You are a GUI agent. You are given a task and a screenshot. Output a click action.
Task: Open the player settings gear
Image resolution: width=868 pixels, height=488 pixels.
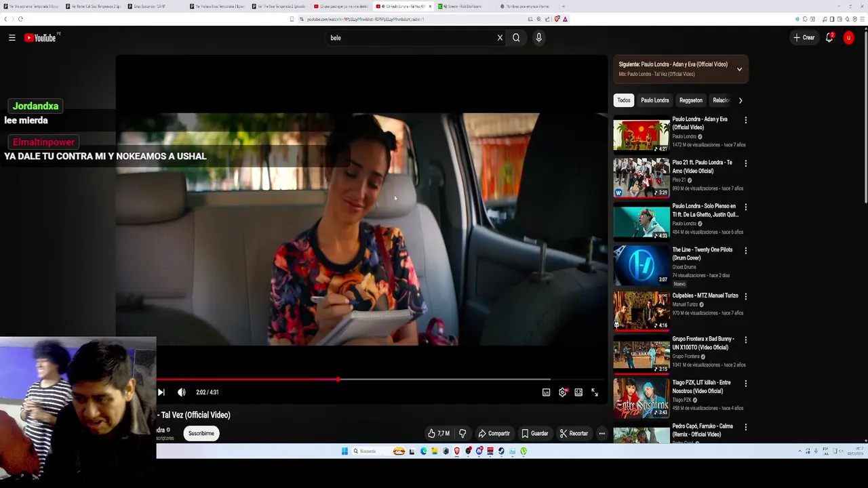point(562,392)
